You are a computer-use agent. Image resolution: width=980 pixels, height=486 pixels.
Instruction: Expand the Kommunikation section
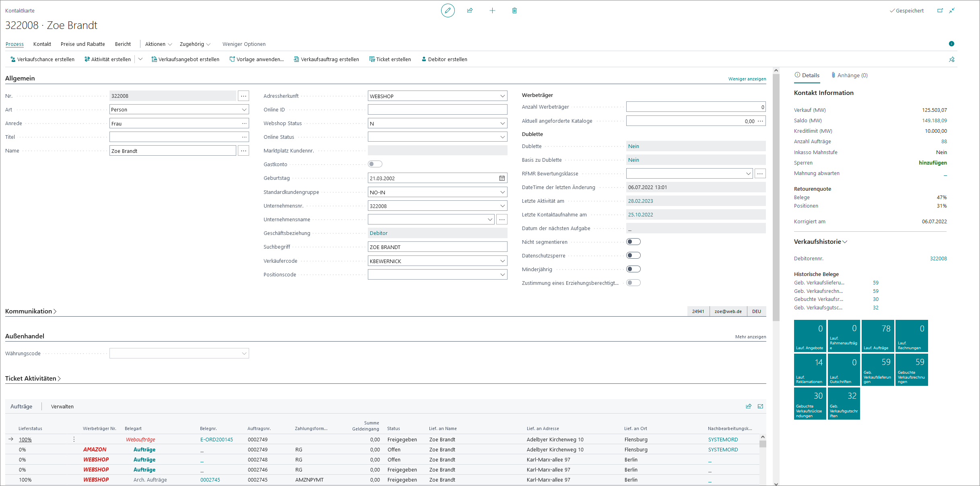pyautogui.click(x=31, y=311)
